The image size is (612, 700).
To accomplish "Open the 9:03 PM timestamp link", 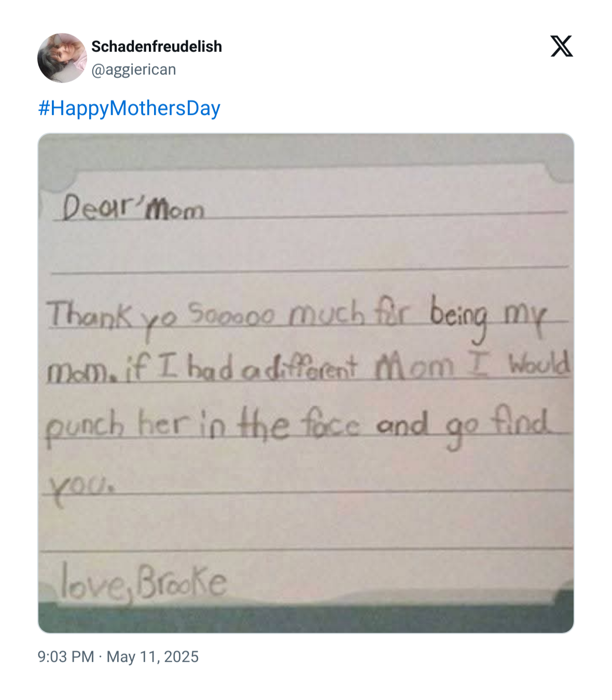I will pos(66,656).
